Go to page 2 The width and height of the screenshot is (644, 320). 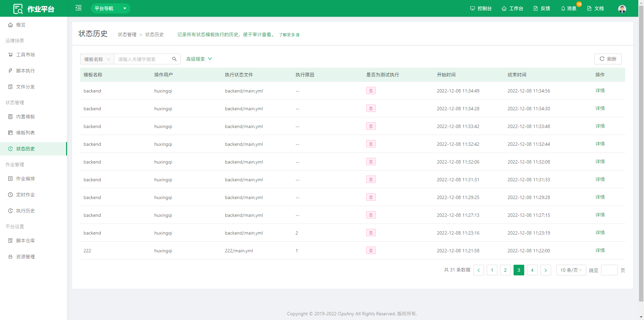(505, 270)
